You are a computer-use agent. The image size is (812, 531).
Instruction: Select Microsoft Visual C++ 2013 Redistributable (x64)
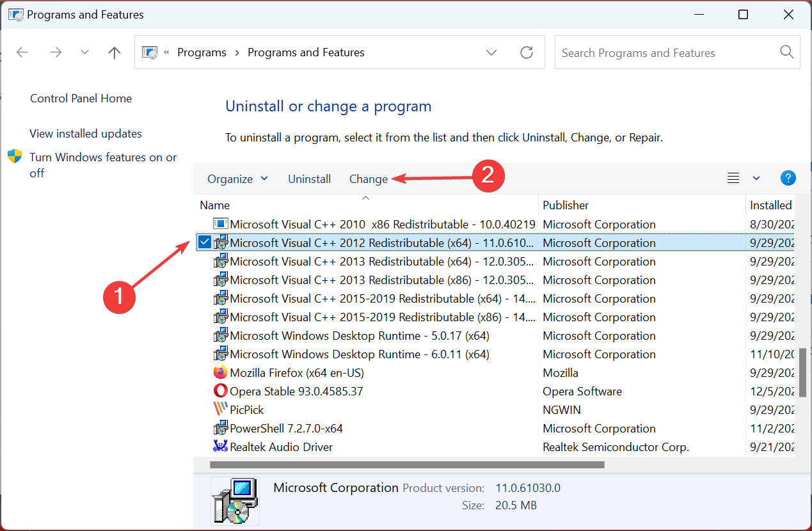point(383,261)
